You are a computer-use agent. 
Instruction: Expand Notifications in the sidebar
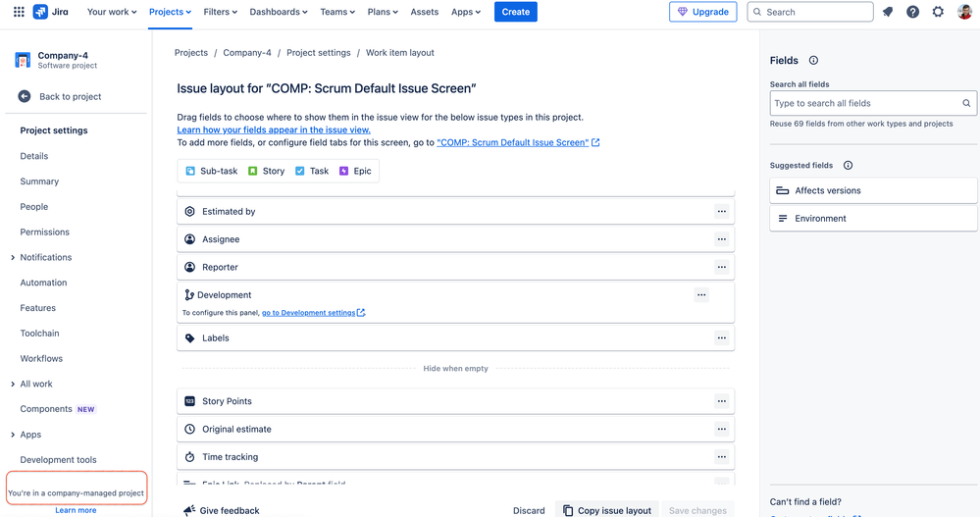pos(13,258)
